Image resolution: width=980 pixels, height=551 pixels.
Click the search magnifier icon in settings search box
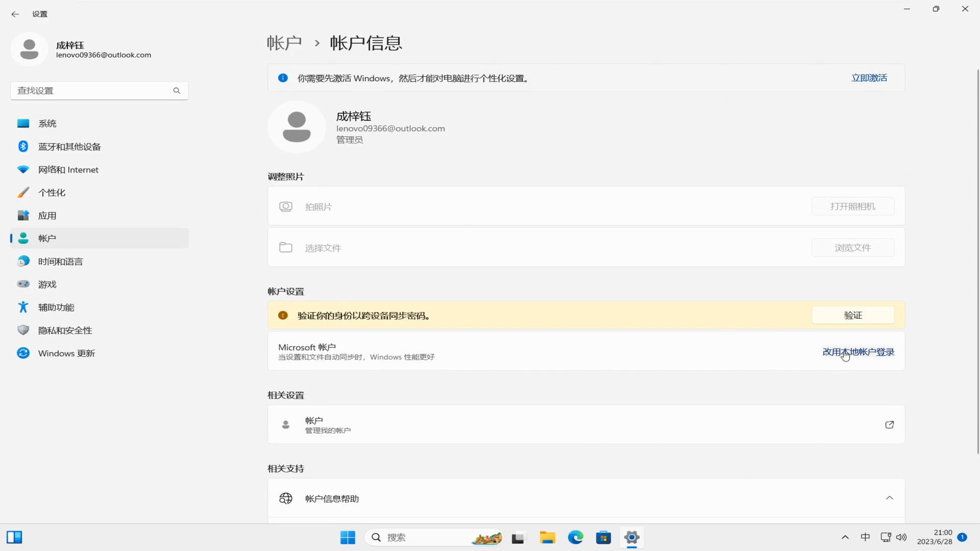click(x=177, y=91)
